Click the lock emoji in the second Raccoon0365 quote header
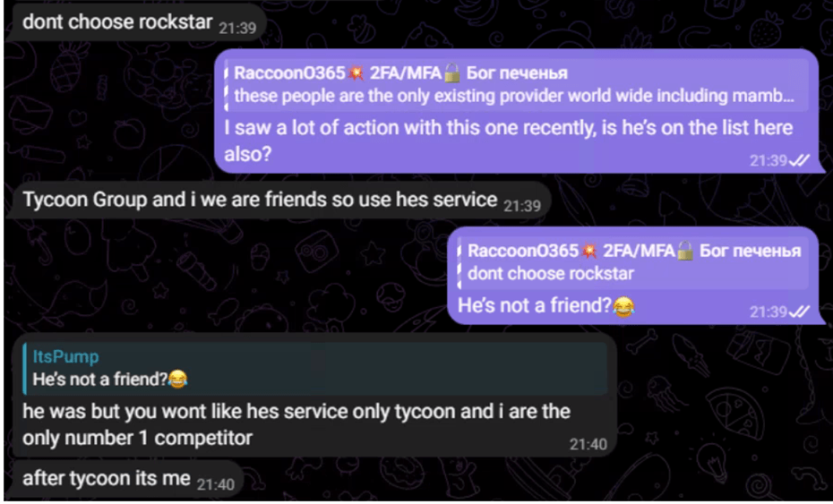This screenshot has width=833, height=504. tap(685, 251)
